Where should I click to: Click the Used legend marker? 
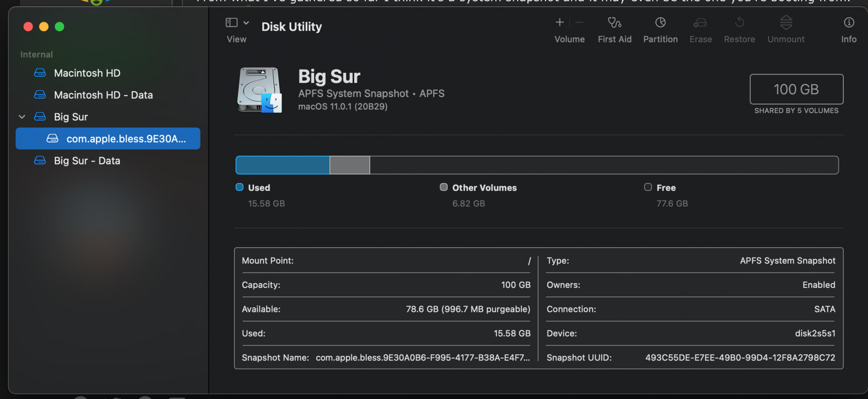coord(240,187)
